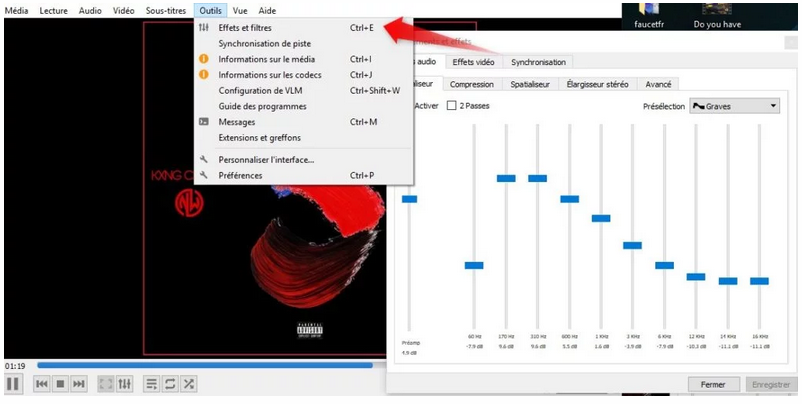Screen dimensions: 802x404
Task: Select Préférences in Outils menu
Action: click(240, 175)
